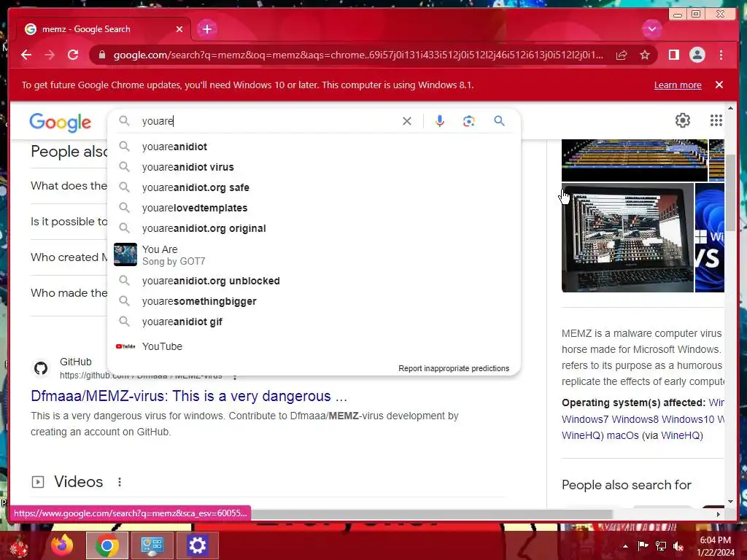Clear the search text with X

point(406,121)
